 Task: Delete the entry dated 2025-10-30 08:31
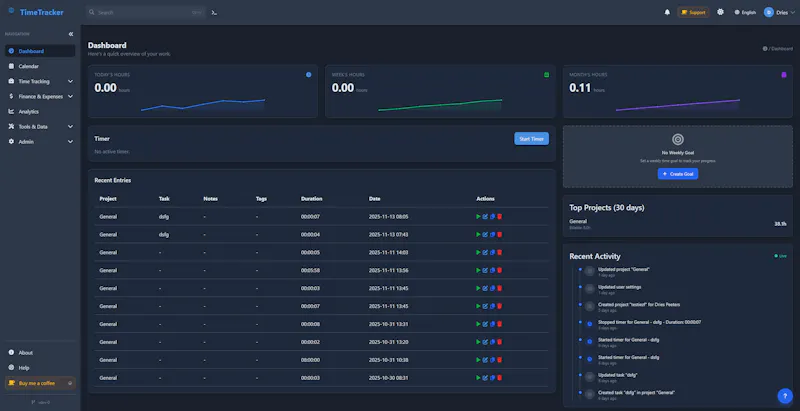coord(499,378)
